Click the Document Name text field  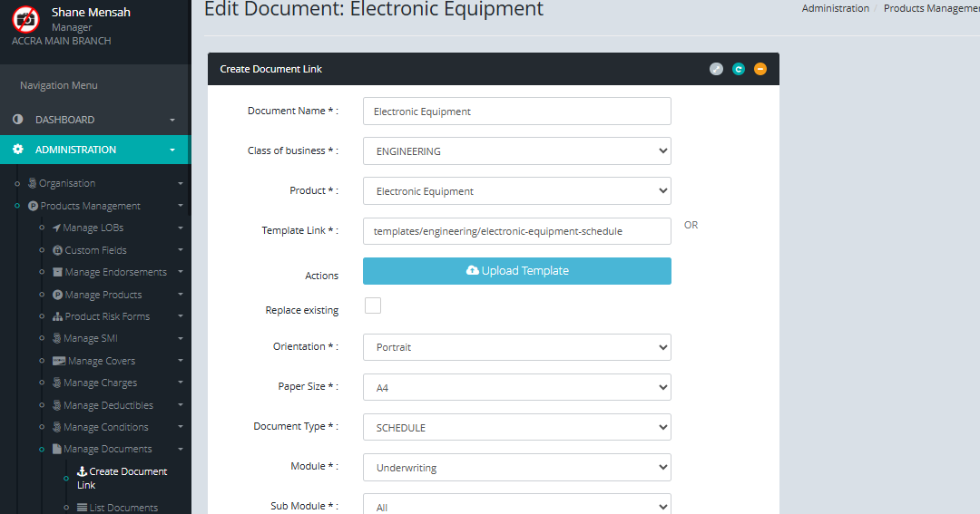516,112
